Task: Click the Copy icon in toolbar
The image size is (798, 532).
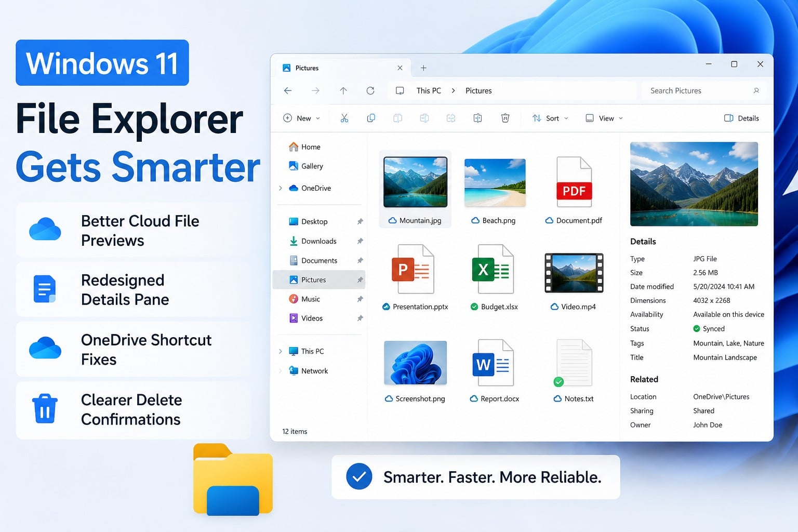Action: [x=371, y=118]
